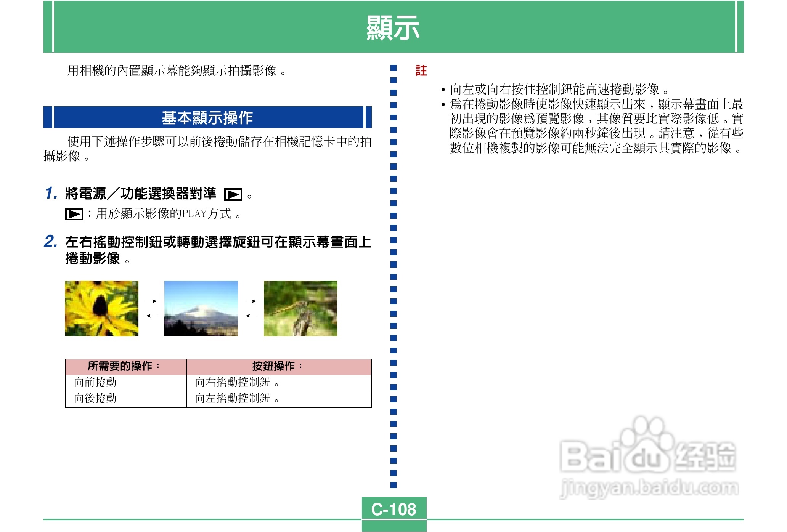Click the 顯示 page title banner
The width and height of the screenshot is (787, 532).
click(x=393, y=27)
